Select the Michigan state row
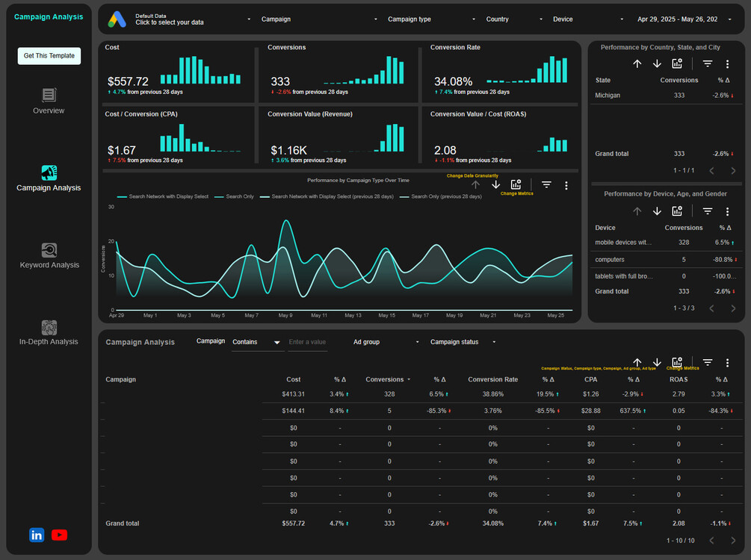This screenshot has width=751, height=560. pos(666,96)
